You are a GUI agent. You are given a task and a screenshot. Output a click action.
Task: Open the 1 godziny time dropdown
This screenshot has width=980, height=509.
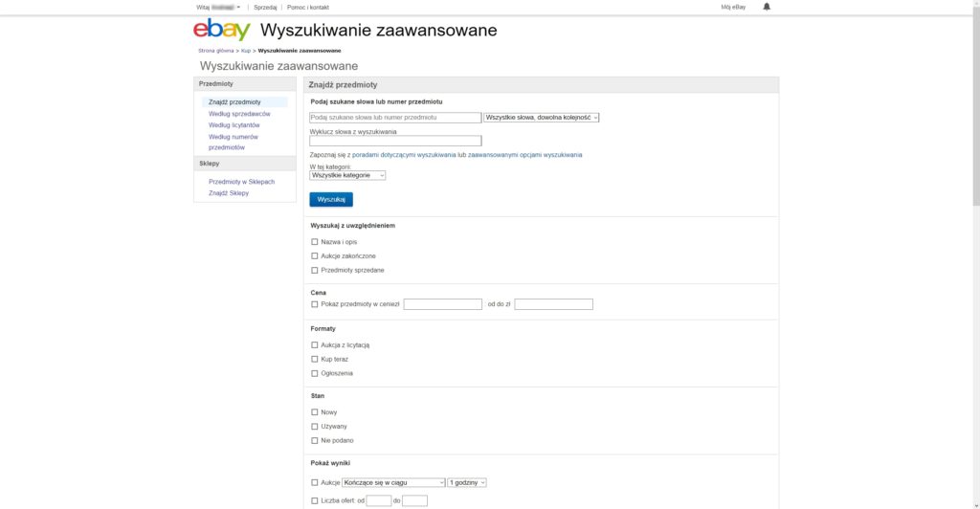(467, 482)
